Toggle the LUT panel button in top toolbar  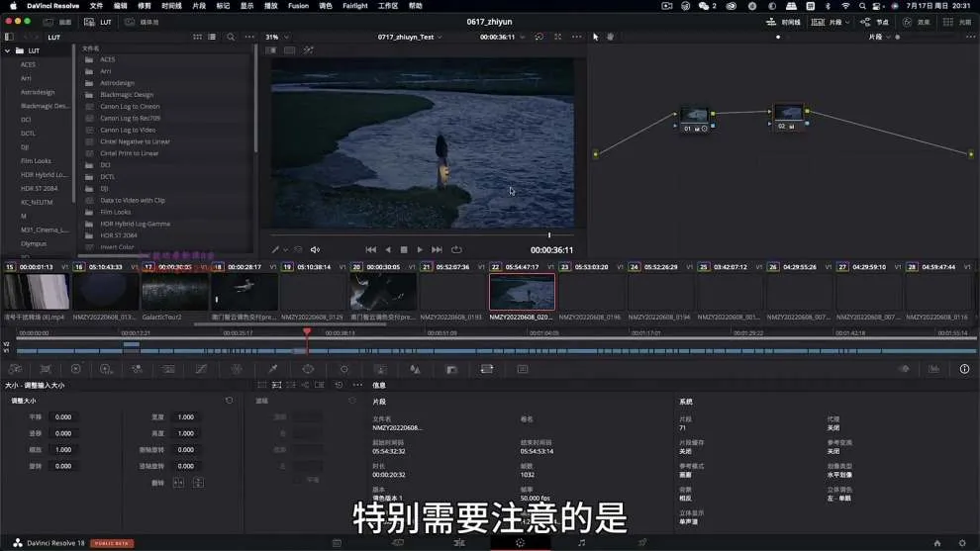click(x=99, y=22)
